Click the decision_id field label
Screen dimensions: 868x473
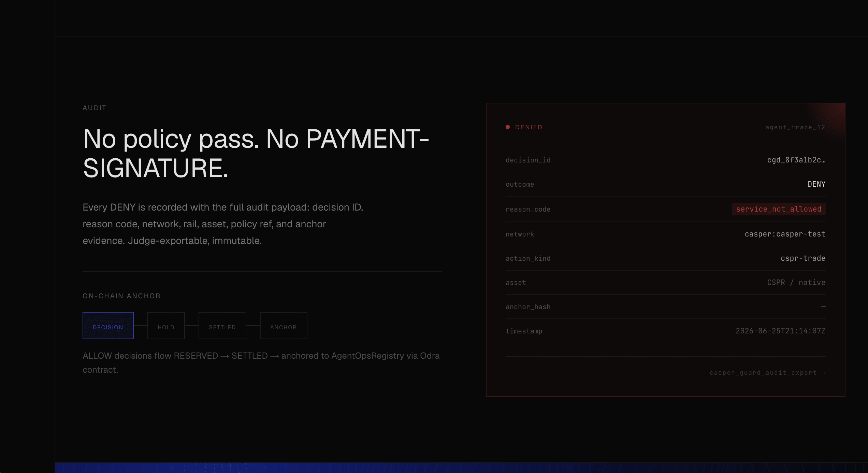(528, 160)
